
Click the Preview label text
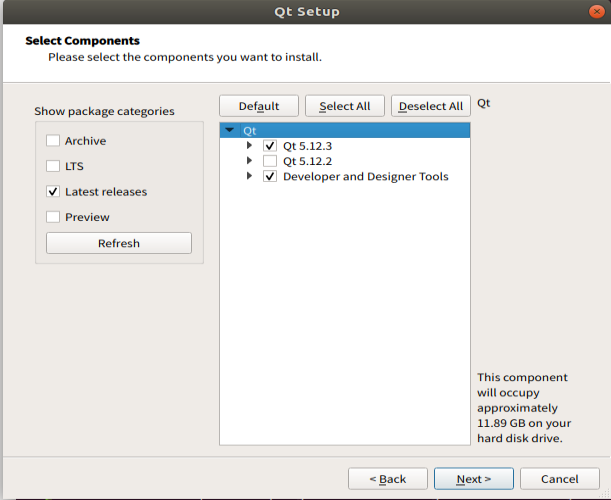coord(87,217)
